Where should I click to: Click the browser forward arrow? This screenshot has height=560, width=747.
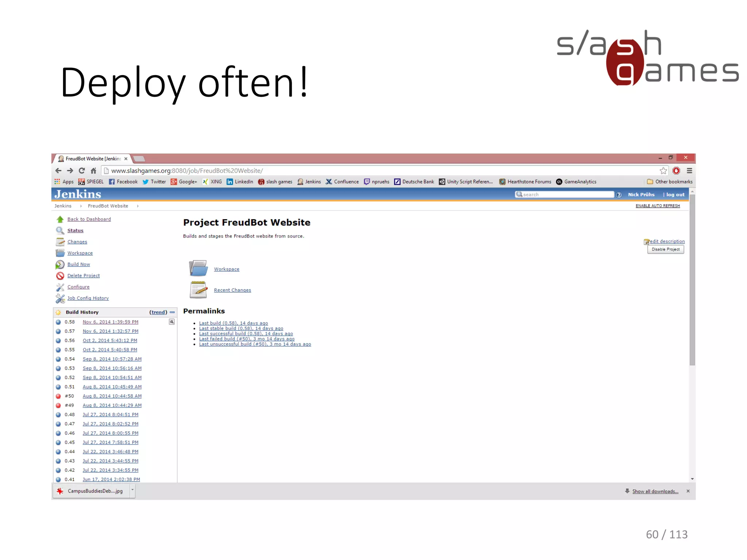70,171
